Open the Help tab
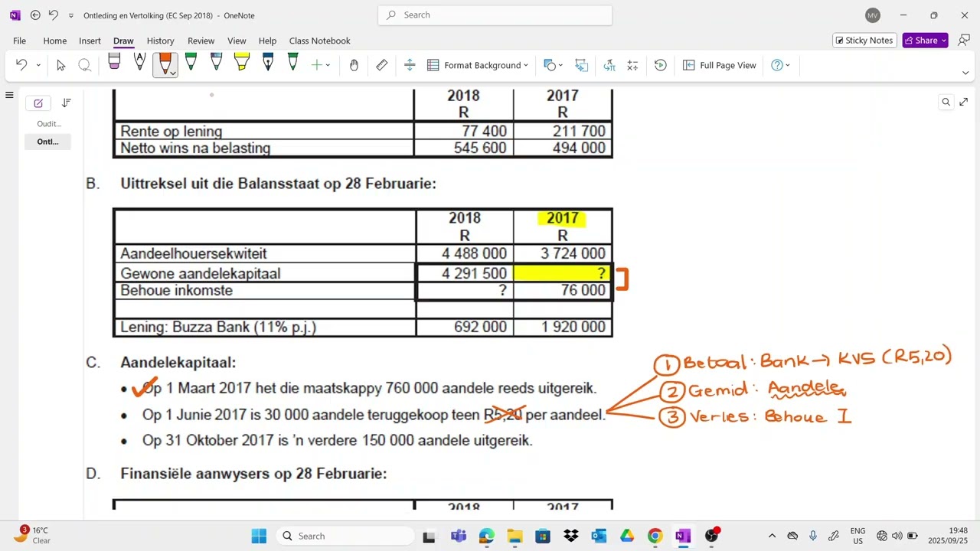 (x=267, y=41)
